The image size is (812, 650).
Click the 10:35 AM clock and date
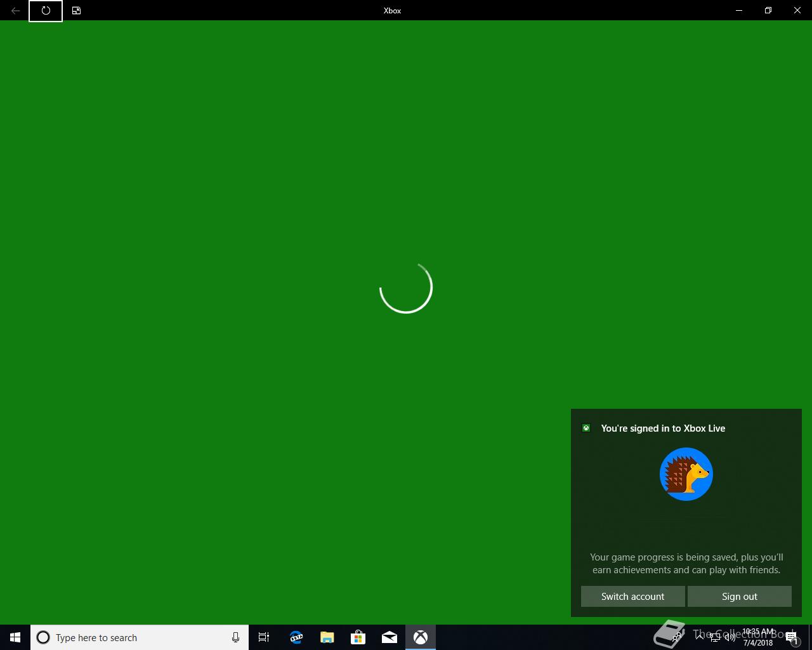758,637
